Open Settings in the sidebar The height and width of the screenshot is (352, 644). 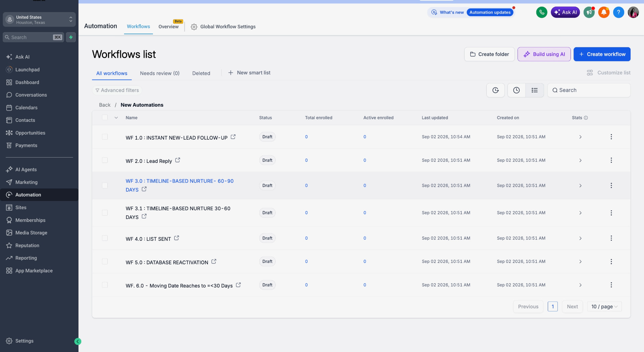[20, 341]
